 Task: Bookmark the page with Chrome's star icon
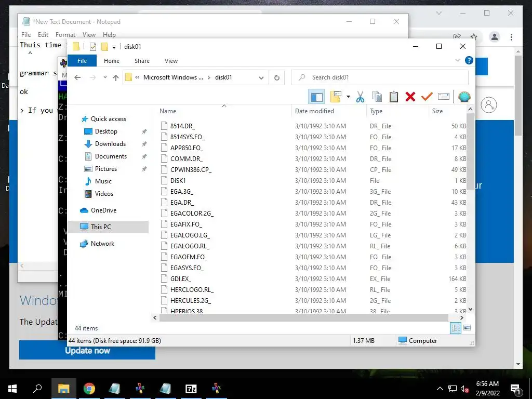pos(474,37)
